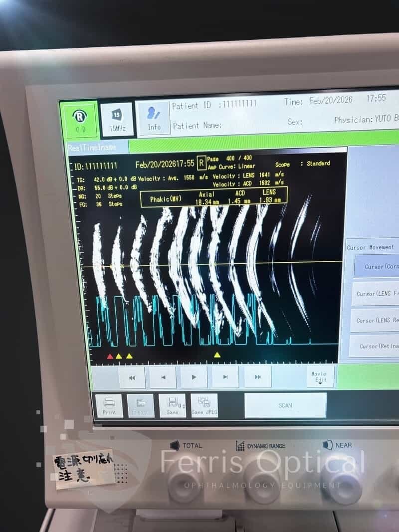Select the 15MHz probe button
This screenshot has width=399, height=532.
click(x=117, y=120)
